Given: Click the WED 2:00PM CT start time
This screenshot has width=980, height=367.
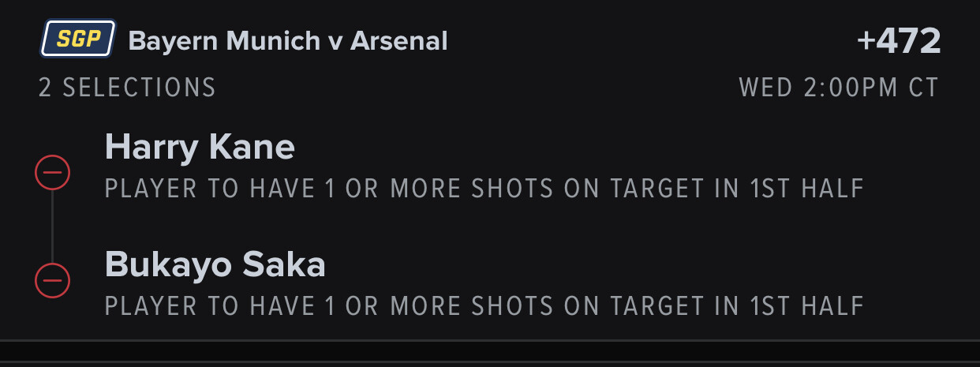Looking at the screenshot, I should click(839, 88).
